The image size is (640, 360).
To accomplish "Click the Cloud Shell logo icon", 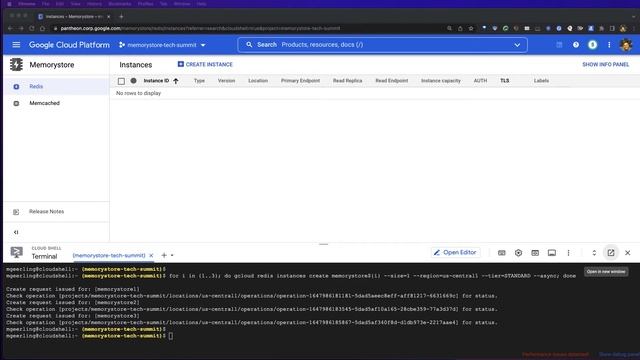I will point(17,253).
